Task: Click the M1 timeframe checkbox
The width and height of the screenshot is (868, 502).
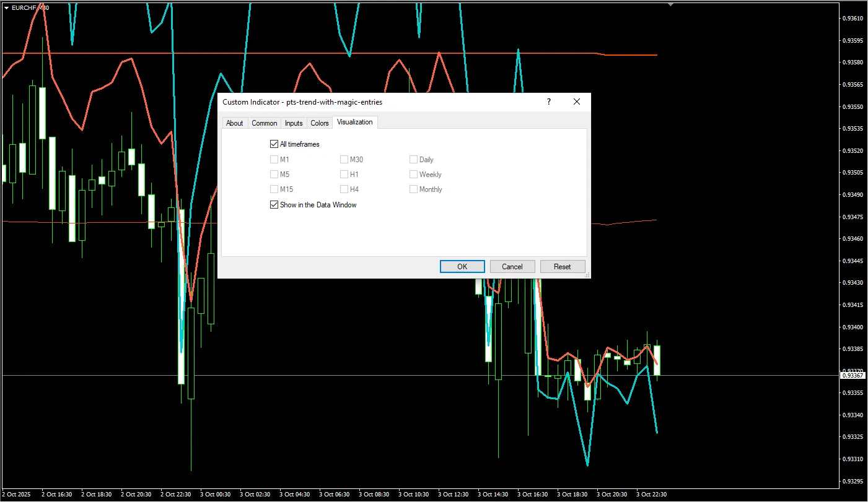Action: [274, 160]
